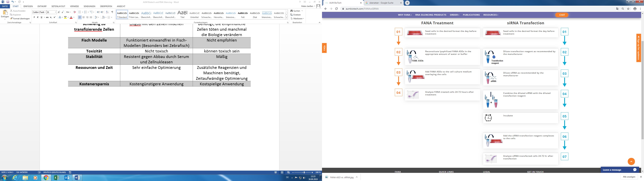Image resolution: width=644 pixels, height=181 pixels.
Task: Open the Markieren dropdown
Action: click(x=297, y=18)
